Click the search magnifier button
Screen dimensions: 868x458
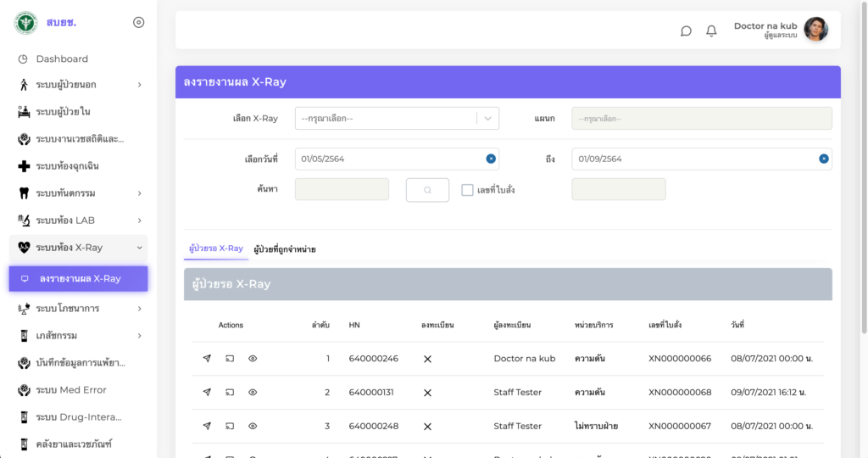[x=427, y=190]
